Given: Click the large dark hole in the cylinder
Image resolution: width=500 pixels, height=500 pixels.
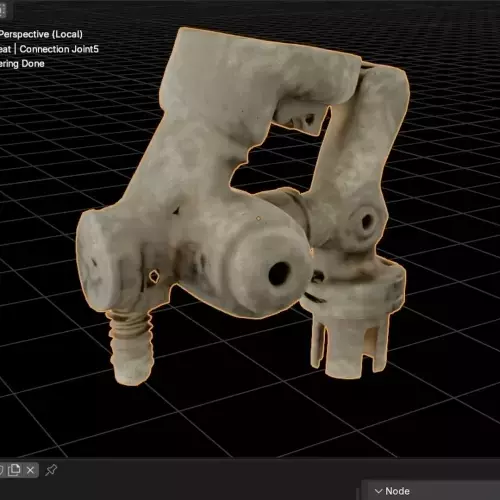Looking at the screenshot, I should click(x=279, y=273).
